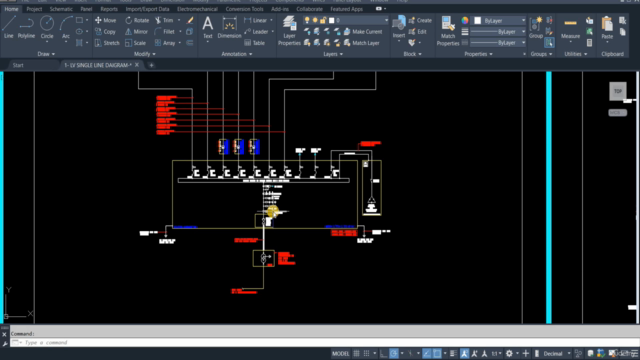Click the Move tool
Viewport: 640px width, 360px height.
105,20
